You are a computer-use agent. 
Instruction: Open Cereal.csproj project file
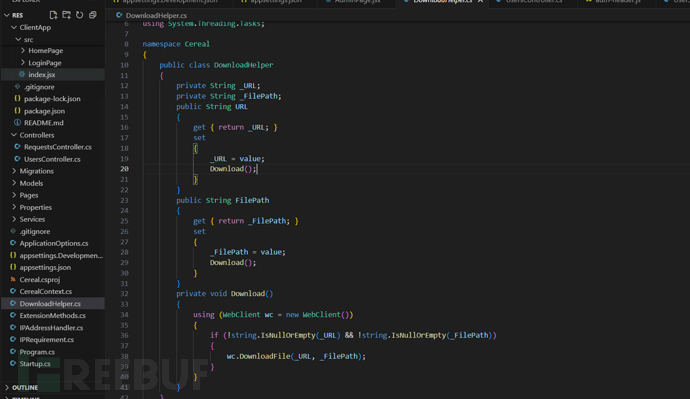coord(40,279)
